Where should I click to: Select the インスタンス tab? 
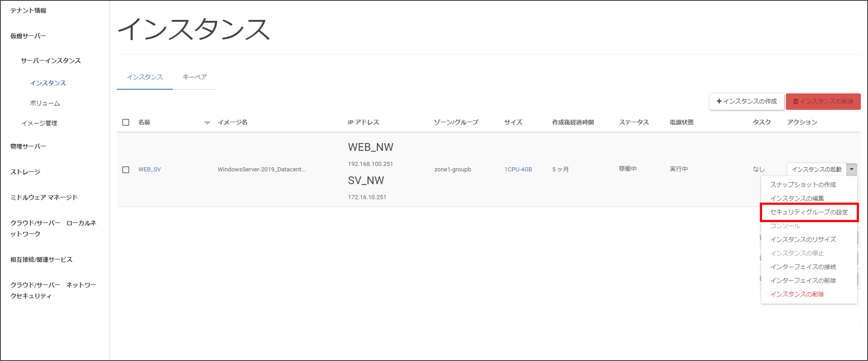(145, 77)
